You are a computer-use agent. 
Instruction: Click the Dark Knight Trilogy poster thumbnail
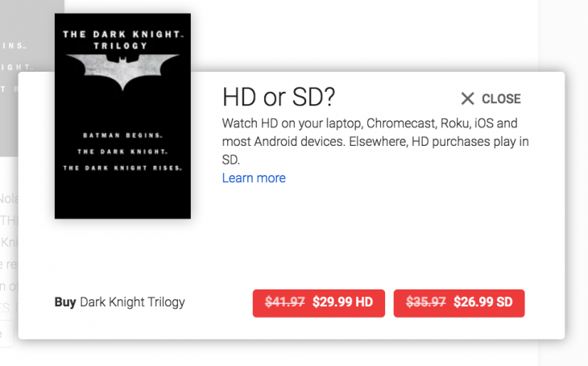tap(122, 116)
